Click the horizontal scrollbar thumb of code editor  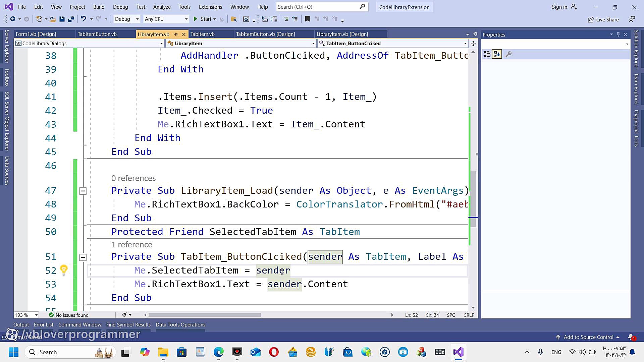point(205,315)
